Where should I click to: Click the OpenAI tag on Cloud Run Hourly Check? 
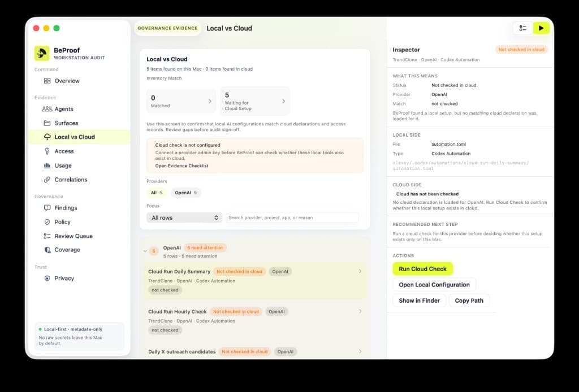(276, 312)
